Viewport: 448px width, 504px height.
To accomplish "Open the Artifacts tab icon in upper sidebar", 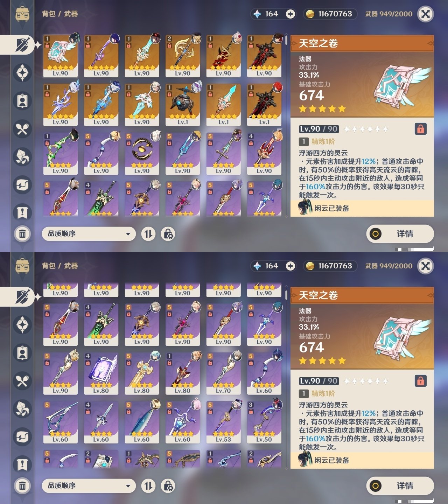I will click(x=22, y=73).
